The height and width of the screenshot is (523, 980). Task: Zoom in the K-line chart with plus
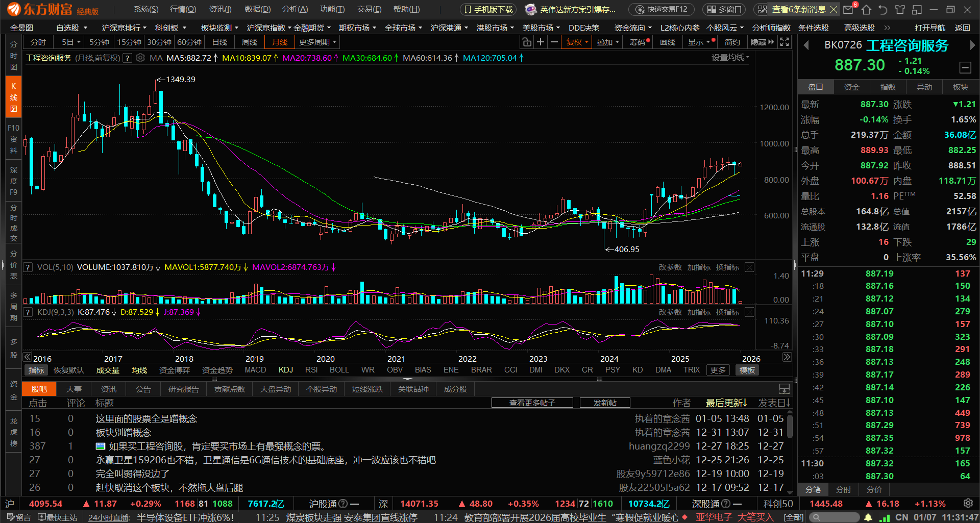[541, 42]
